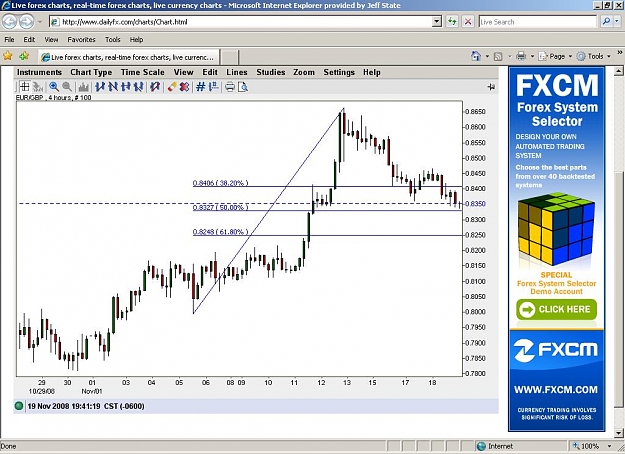Click the green CLICK HERE ad button

(556, 309)
